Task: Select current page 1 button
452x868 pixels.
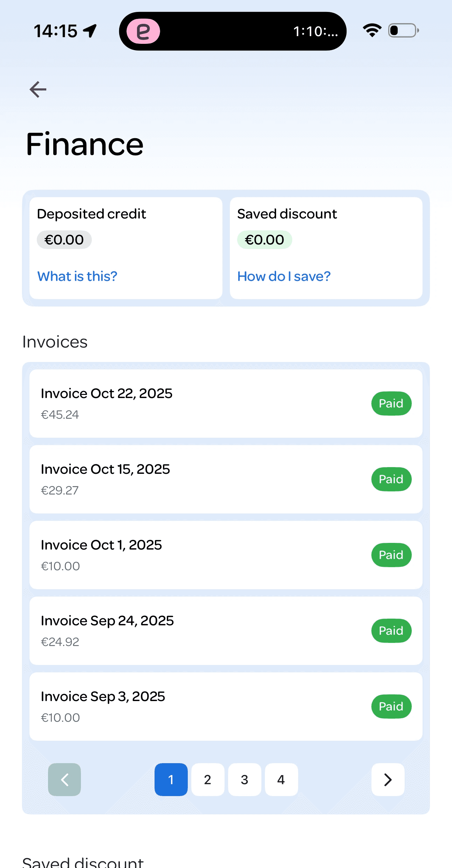Action: point(171,780)
